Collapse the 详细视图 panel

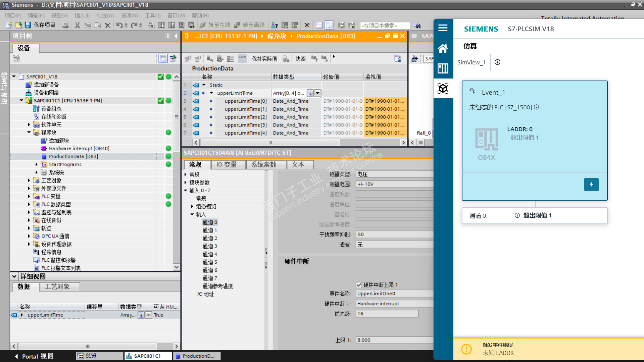[14, 276]
